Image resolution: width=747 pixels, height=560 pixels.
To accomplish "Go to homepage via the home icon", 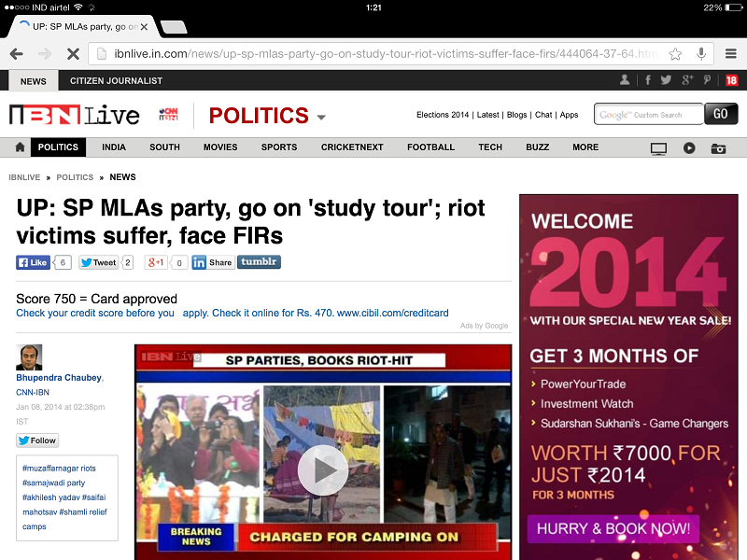I will (x=20, y=147).
